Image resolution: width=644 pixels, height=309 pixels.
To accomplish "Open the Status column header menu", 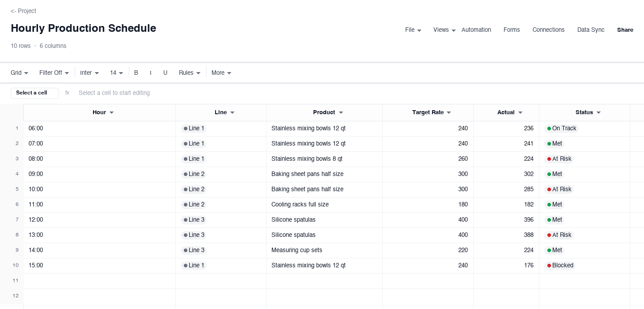I will pos(599,112).
